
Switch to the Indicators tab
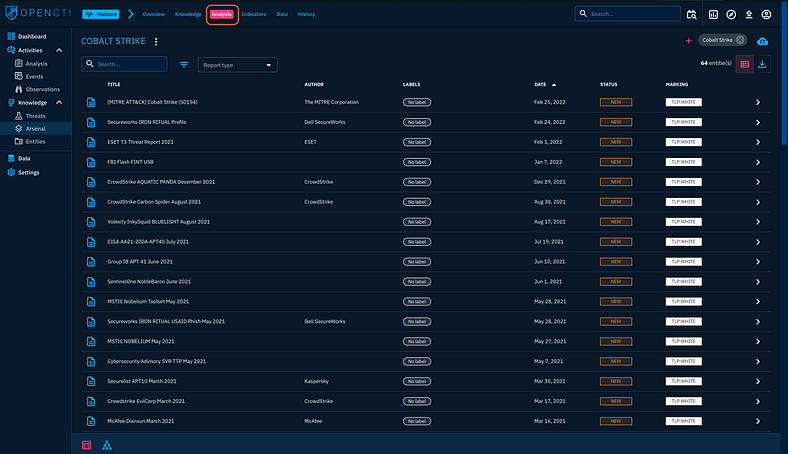(x=254, y=14)
